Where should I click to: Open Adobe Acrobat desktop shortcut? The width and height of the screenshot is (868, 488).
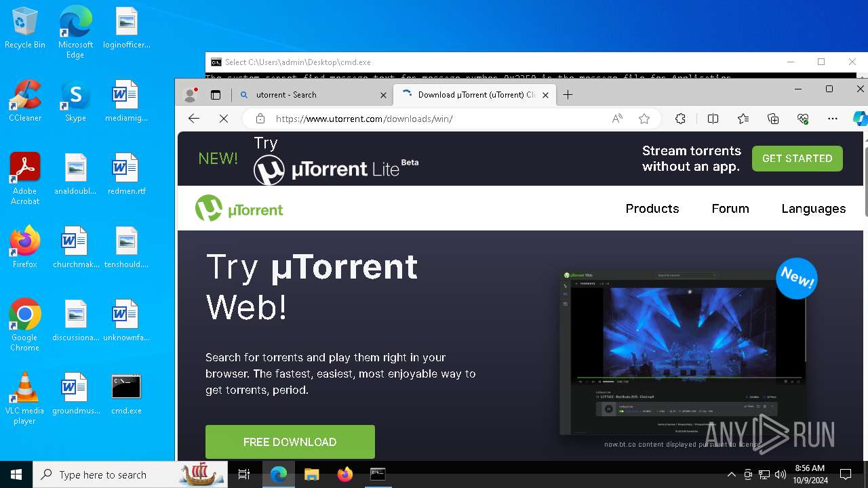(x=25, y=179)
